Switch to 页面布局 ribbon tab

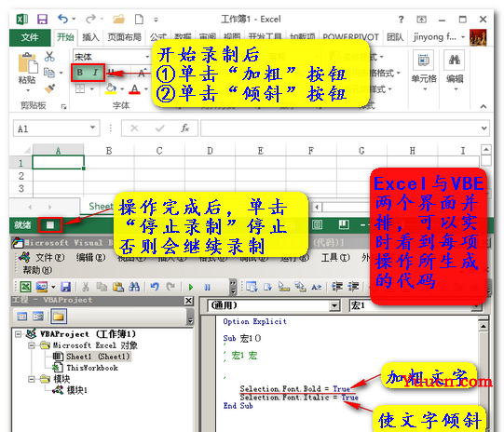pos(125,37)
